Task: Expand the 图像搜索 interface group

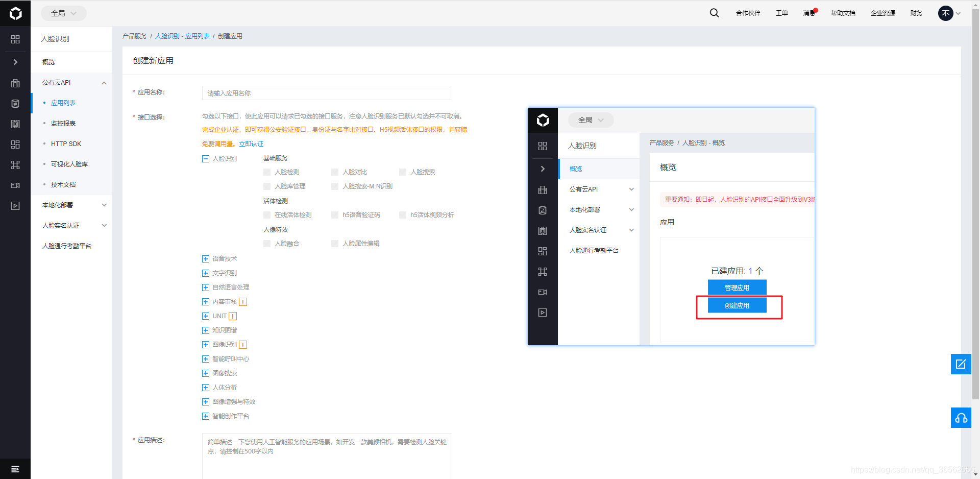Action: tap(206, 373)
